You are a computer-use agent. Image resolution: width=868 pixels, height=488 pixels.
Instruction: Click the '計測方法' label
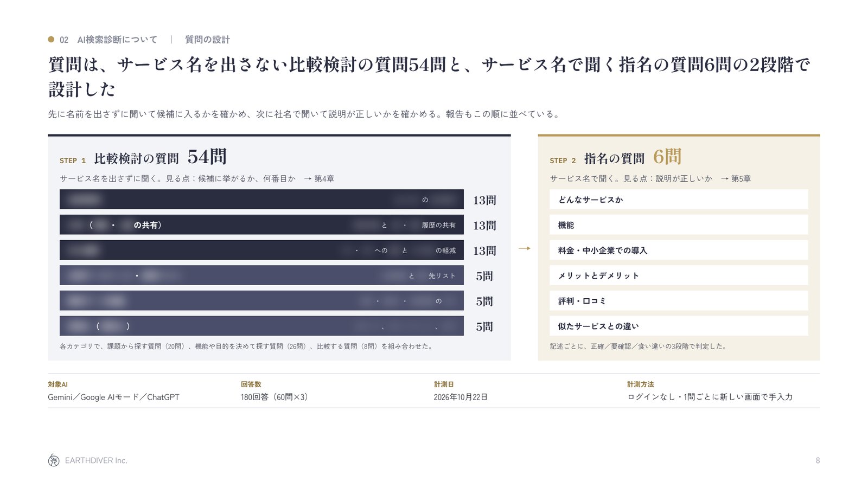tap(641, 384)
